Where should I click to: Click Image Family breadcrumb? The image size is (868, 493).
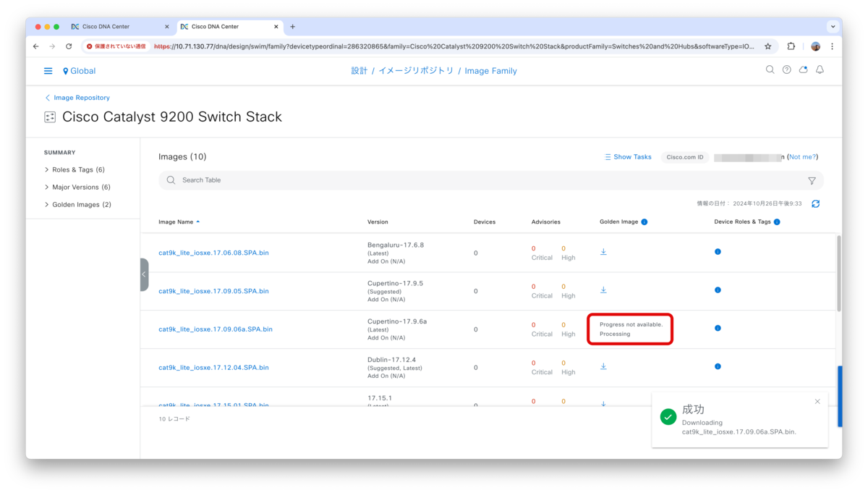pyautogui.click(x=490, y=71)
